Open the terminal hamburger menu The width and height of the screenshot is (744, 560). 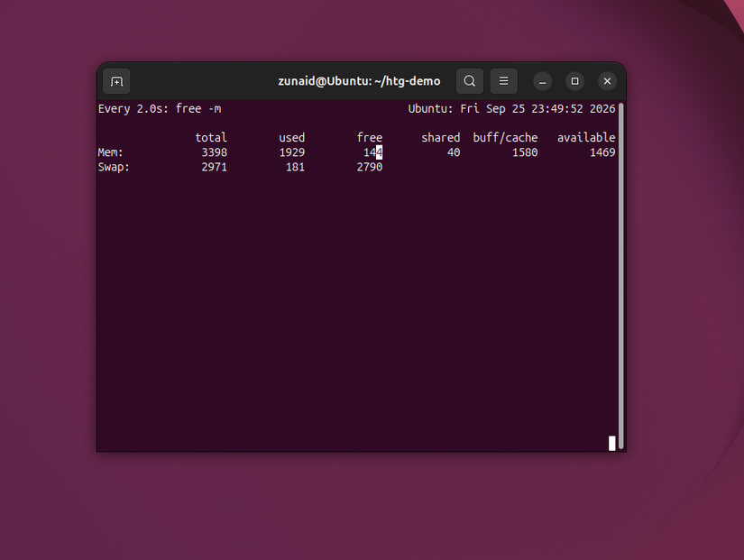(x=503, y=81)
